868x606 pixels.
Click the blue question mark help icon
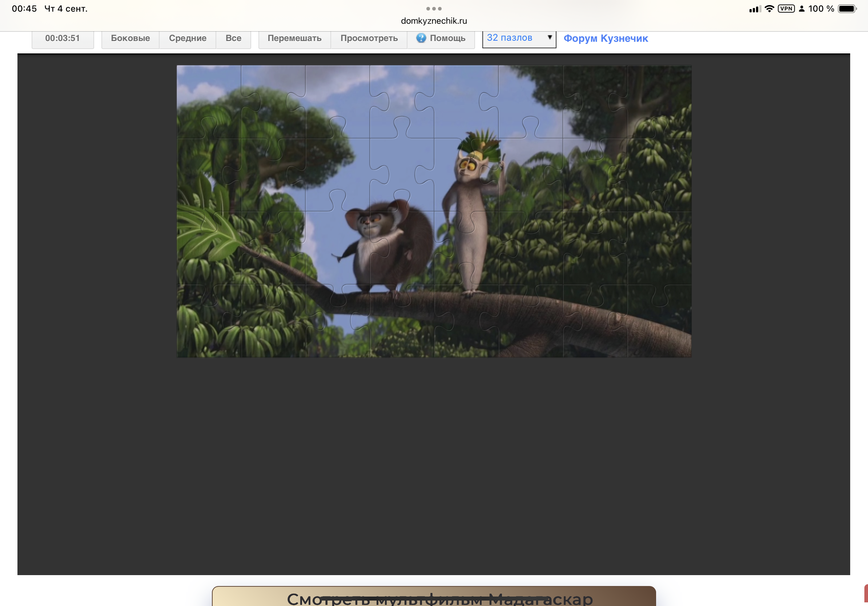pos(421,38)
